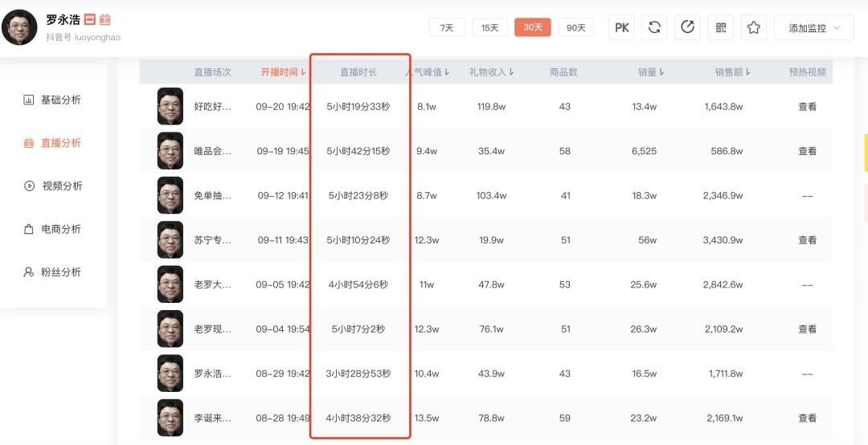This screenshot has height=445, width=868.
Task: Click 查看 for 09-20 livestream
Action: click(807, 107)
